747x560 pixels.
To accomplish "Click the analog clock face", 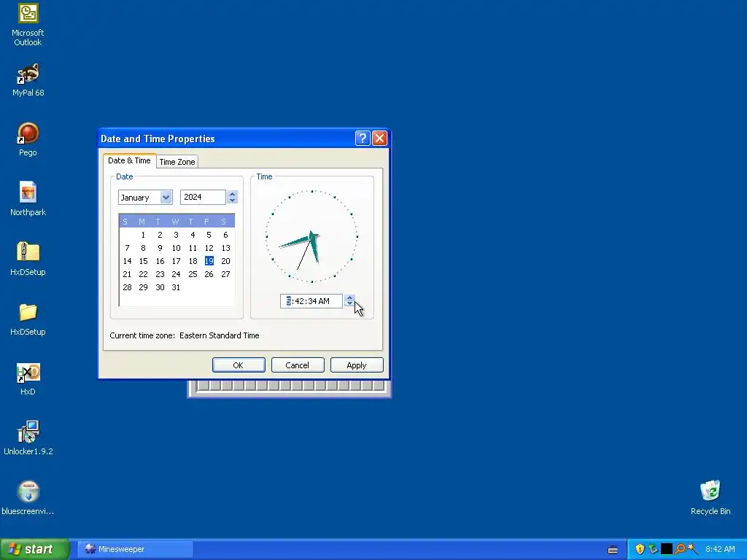I will click(x=311, y=236).
